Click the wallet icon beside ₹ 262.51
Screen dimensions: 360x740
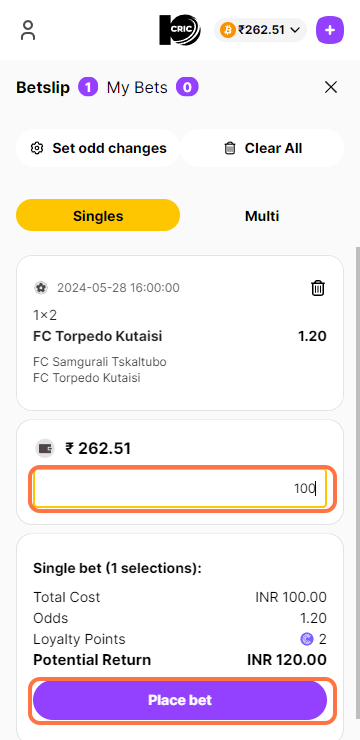click(x=45, y=448)
